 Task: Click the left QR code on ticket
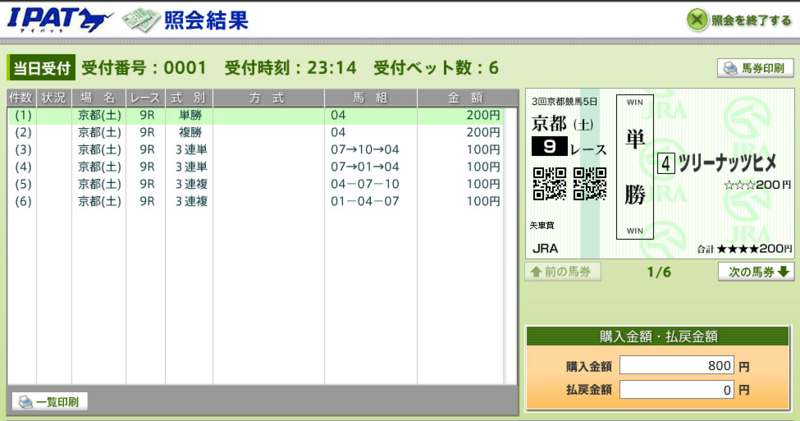point(549,184)
